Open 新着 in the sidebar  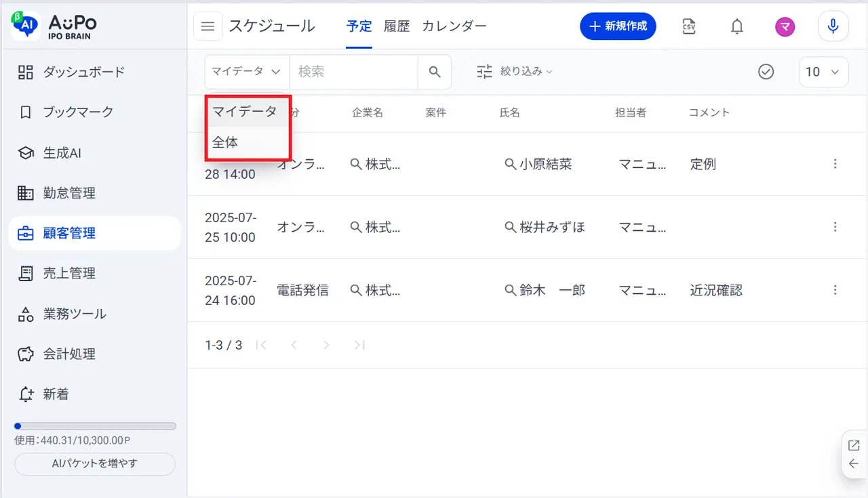(x=94, y=394)
